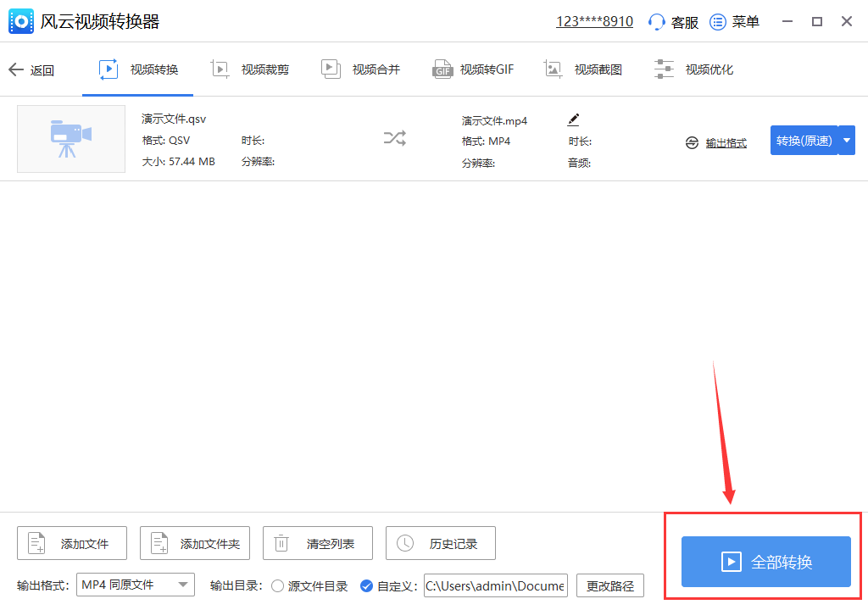Click the account link 123****8910
This screenshot has width=868, height=610.
594,21
